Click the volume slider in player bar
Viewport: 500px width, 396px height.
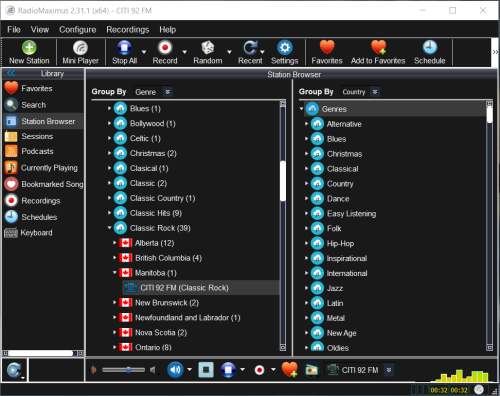[x=124, y=370]
